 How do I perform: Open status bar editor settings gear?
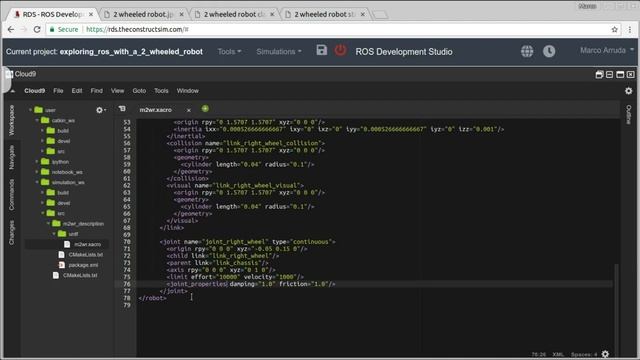coord(605,354)
